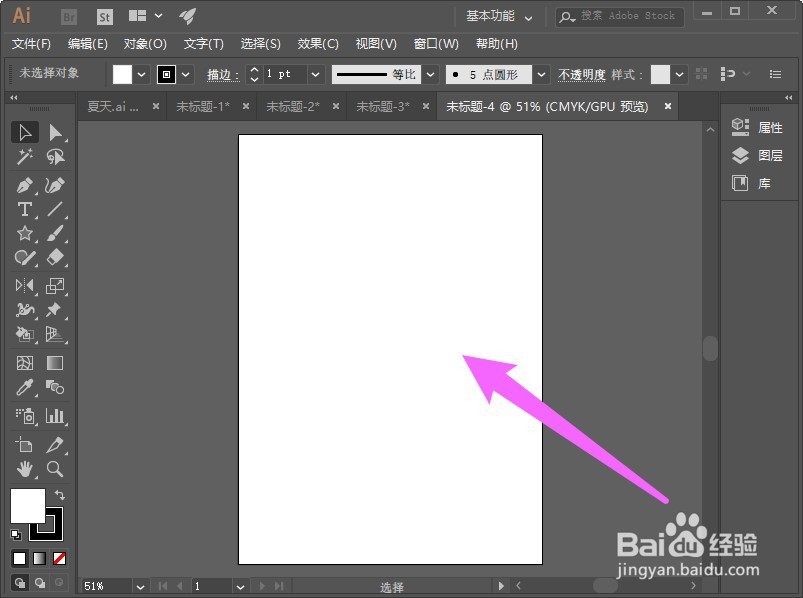Set paint mode to Color
803x598 pixels.
click(19, 558)
